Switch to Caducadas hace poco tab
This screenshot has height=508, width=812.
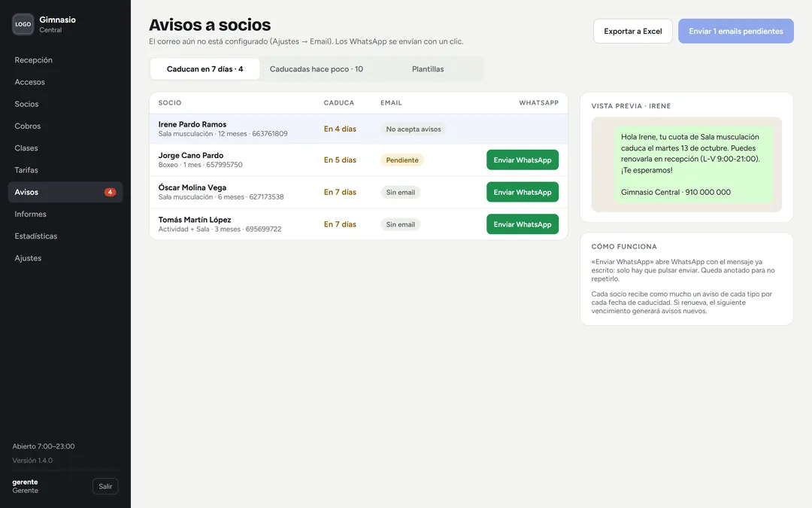point(317,69)
